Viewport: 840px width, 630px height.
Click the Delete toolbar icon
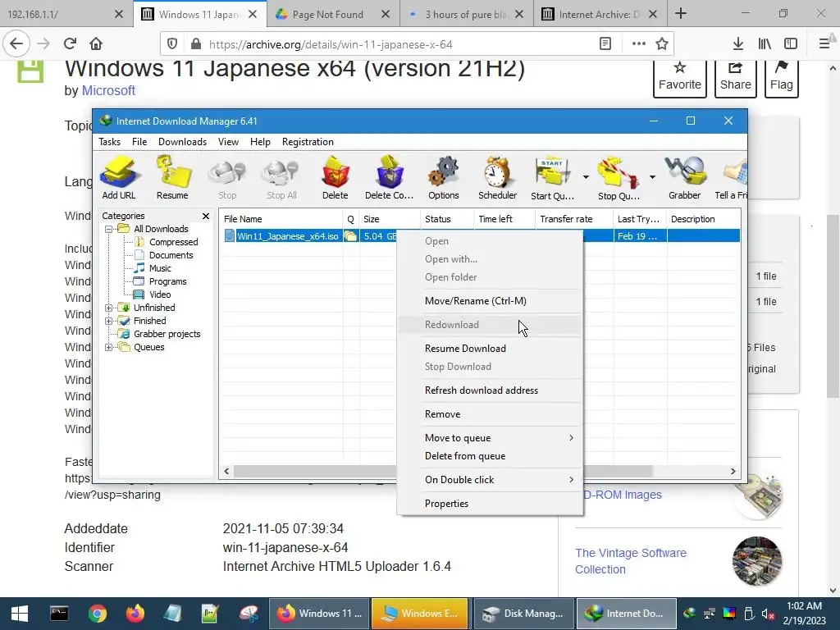click(x=336, y=178)
